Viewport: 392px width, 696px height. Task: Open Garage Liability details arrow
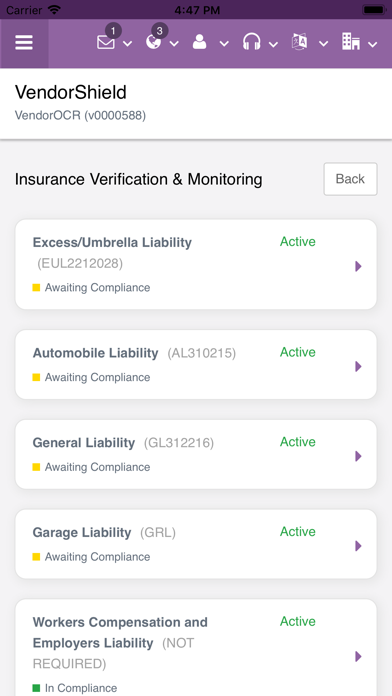click(x=358, y=546)
